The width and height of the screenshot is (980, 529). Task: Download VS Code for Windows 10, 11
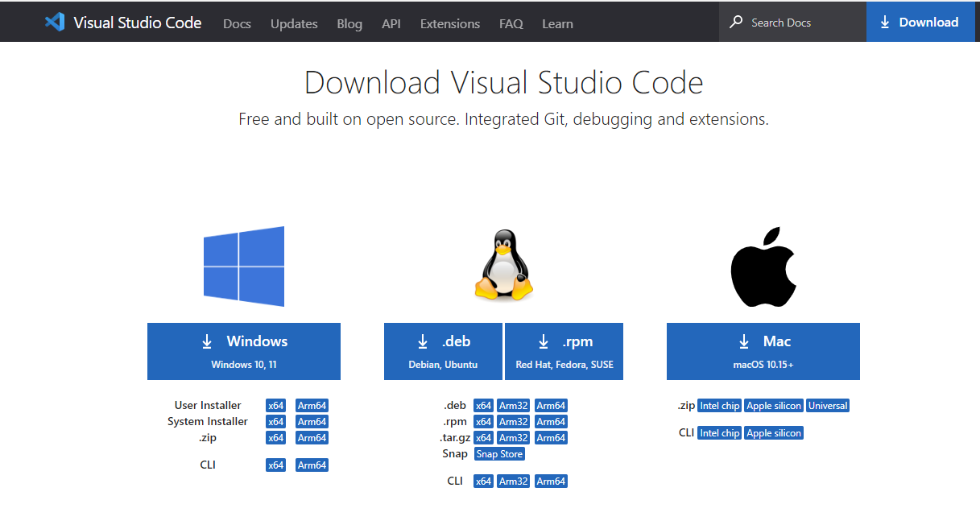coord(243,351)
